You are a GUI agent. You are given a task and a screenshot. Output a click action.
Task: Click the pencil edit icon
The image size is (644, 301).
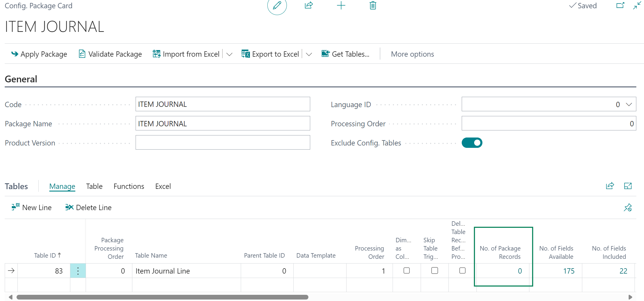(x=277, y=5)
